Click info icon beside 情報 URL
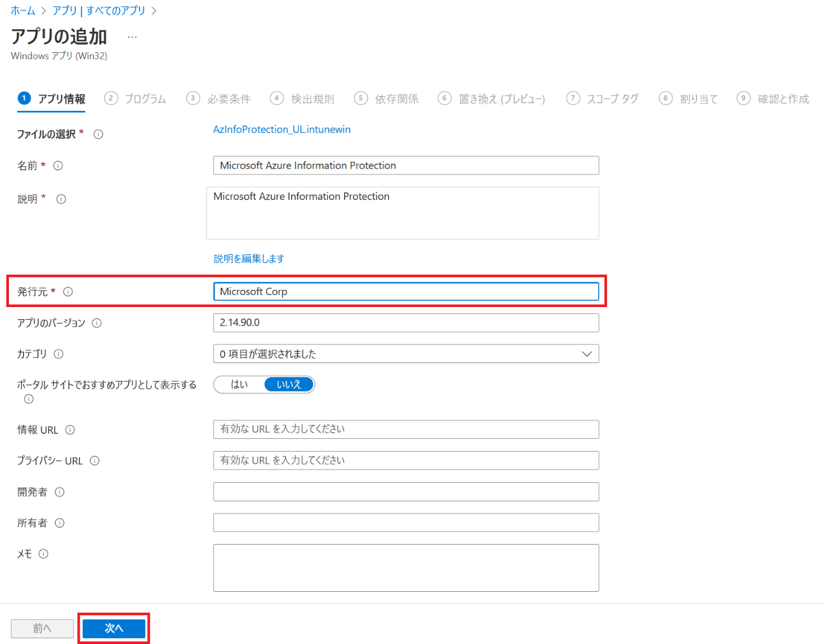Screen dimensions: 825x644 pyautogui.click(x=70, y=430)
